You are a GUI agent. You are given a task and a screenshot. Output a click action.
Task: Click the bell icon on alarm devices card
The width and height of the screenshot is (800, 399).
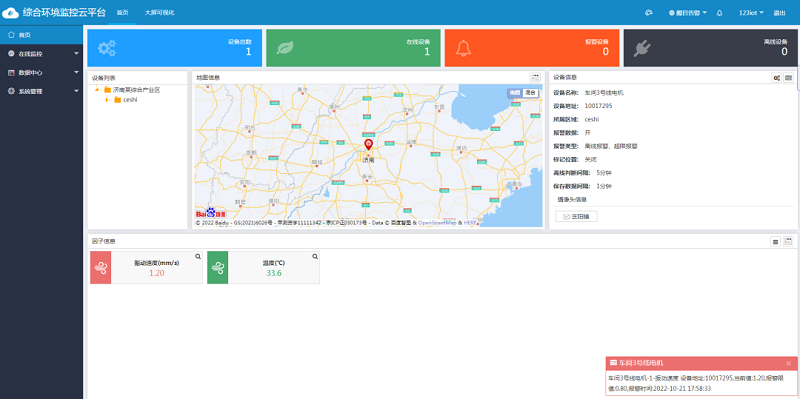463,48
